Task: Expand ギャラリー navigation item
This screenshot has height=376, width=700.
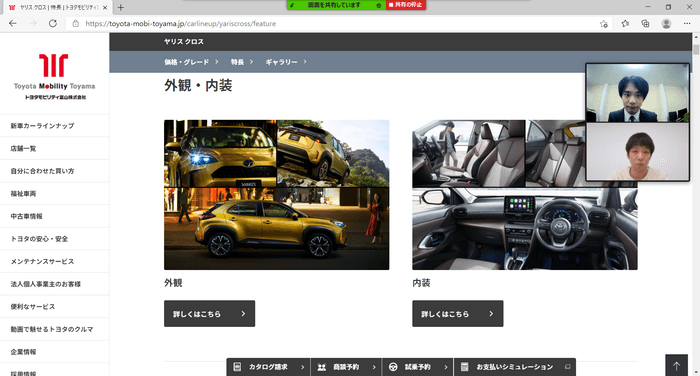Action: click(286, 62)
